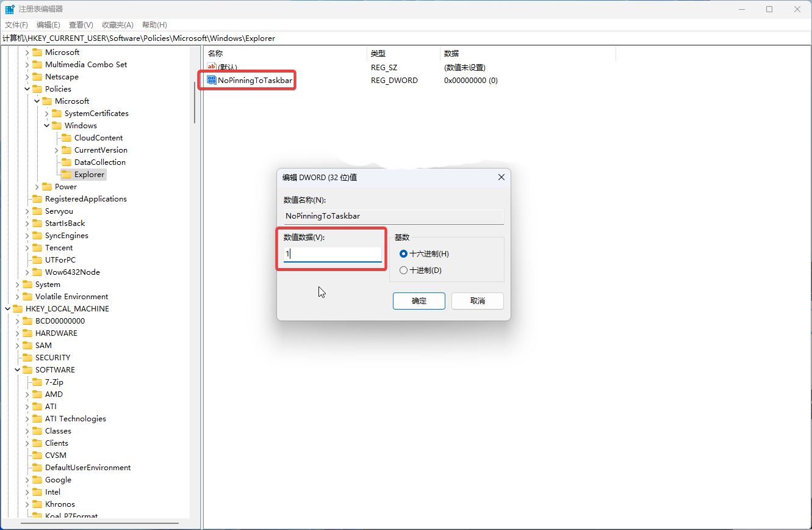Confirm the dialog with 确定
The width and height of the screenshot is (812, 530).
419,300
